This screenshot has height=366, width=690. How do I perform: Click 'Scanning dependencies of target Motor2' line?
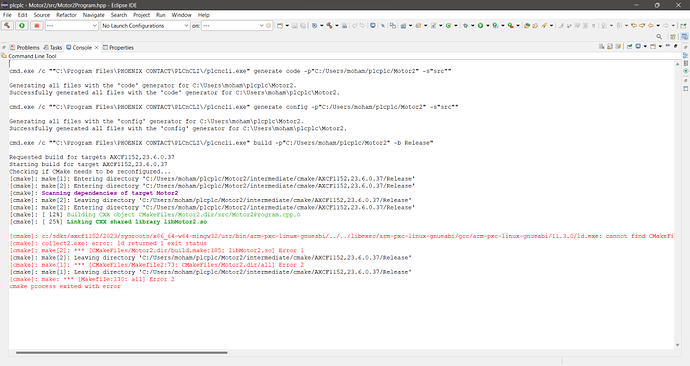(x=110, y=193)
